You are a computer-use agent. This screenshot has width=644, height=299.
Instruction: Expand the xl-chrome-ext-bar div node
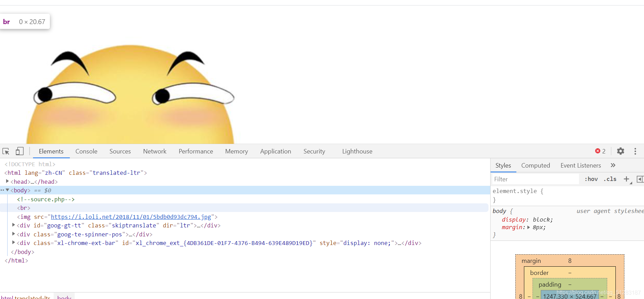point(13,243)
